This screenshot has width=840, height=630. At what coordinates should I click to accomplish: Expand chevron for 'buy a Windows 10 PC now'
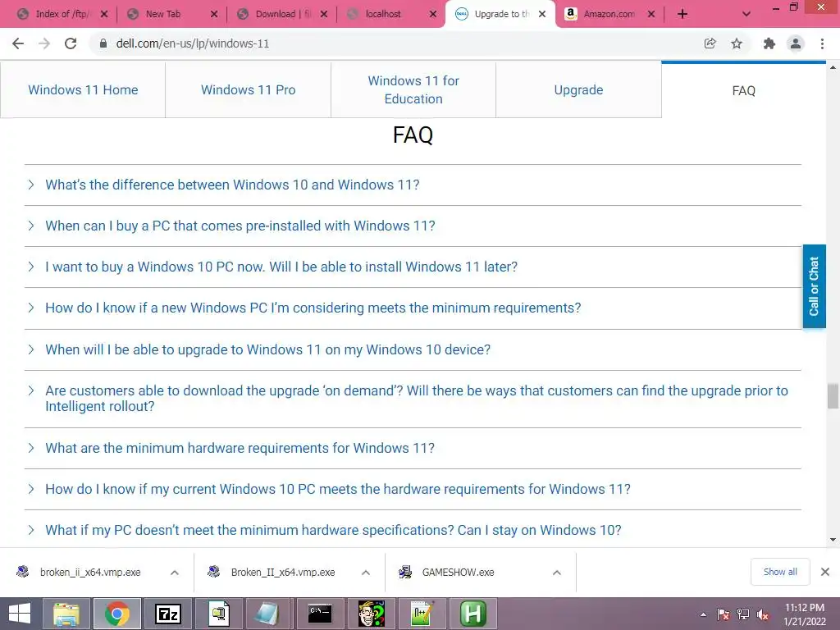point(31,267)
